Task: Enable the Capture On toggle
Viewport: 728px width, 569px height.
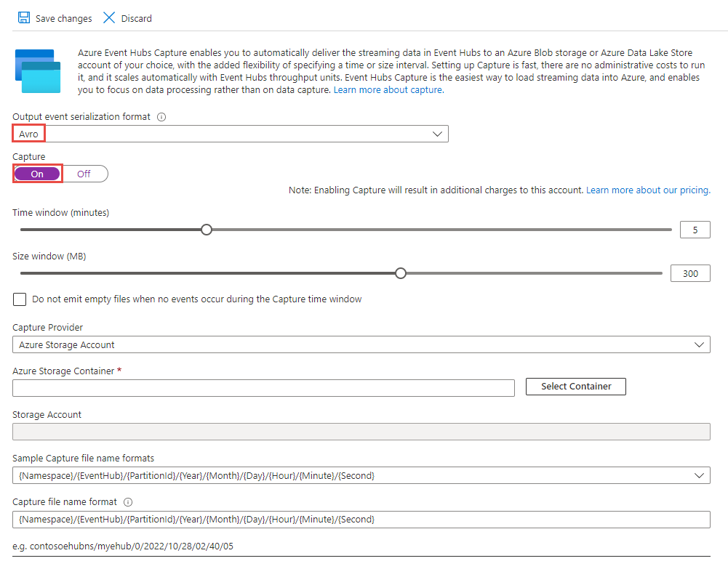Action: click(x=36, y=173)
